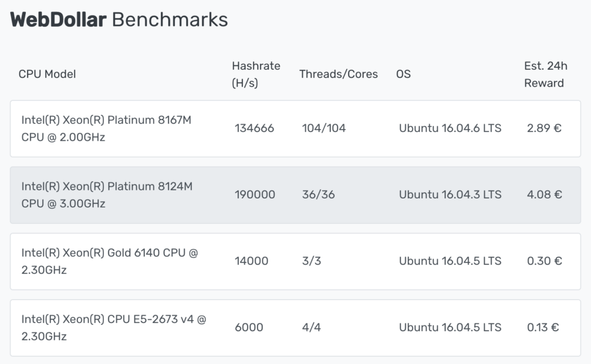This screenshot has width=591, height=364.
Task: Select Ubuntu 16.04.5 LTS in Gold 6140 row
Action: [450, 261]
